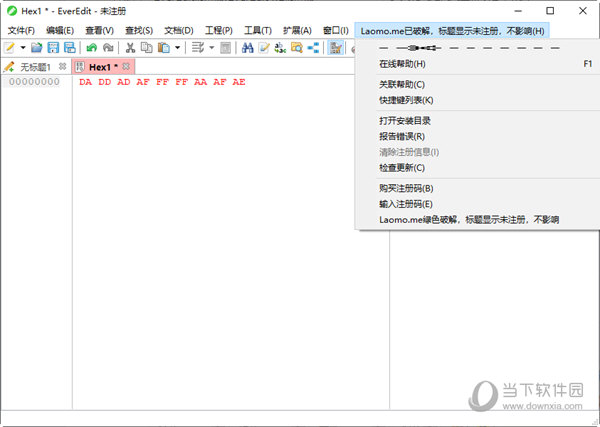Click the blue outline tree icon
The width and height of the screenshot is (600, 427).
[x=313, y=48]
